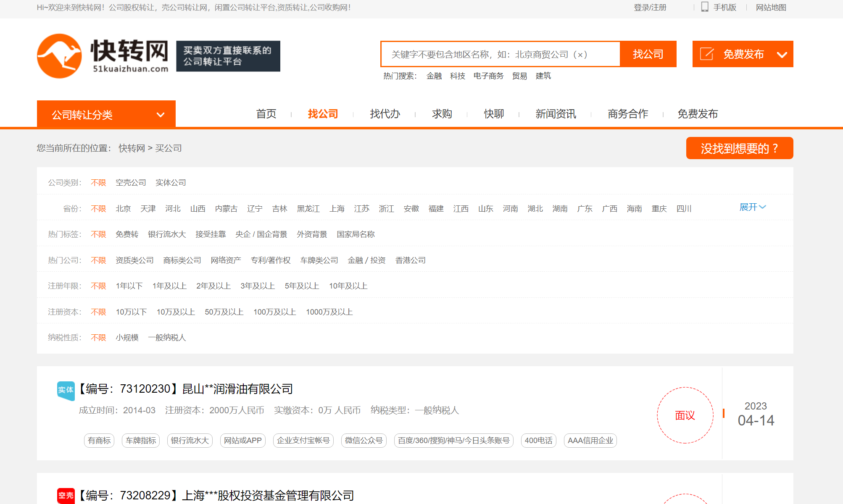Viewport: 843px width, 504px height.
Task: Click the 金融 hot search keyword
Action: (434, 76)
